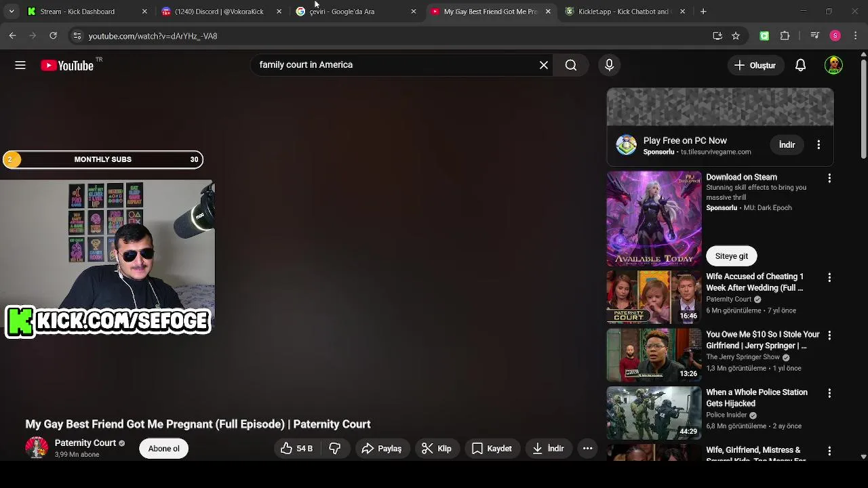
Task: Install the sponsored game via İndir
Action: coord(787,145)
